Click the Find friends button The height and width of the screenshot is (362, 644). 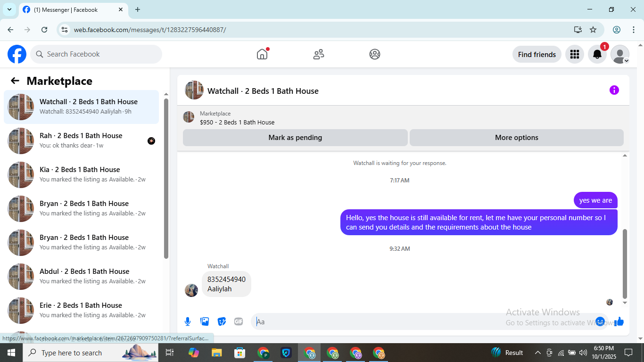[x=537, y=54]
